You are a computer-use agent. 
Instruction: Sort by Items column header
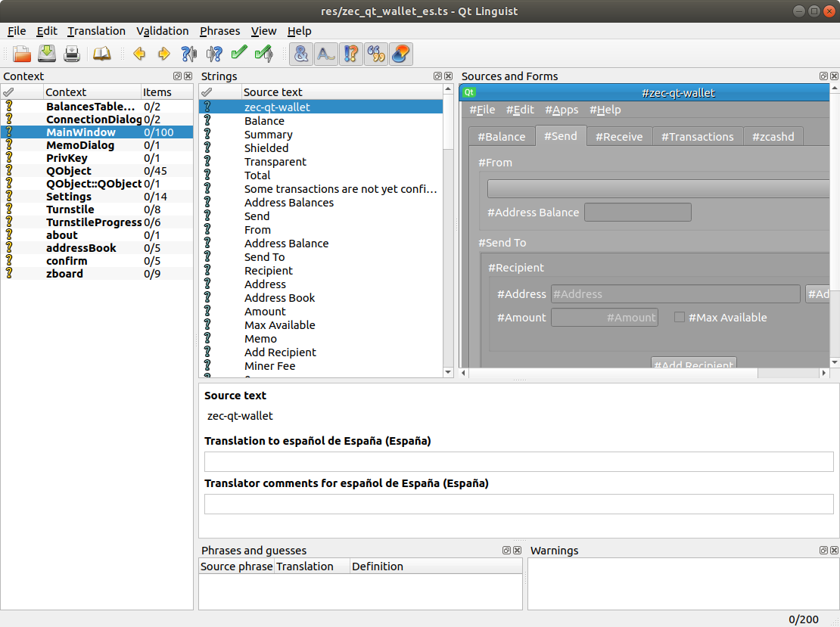coord(166,92)
